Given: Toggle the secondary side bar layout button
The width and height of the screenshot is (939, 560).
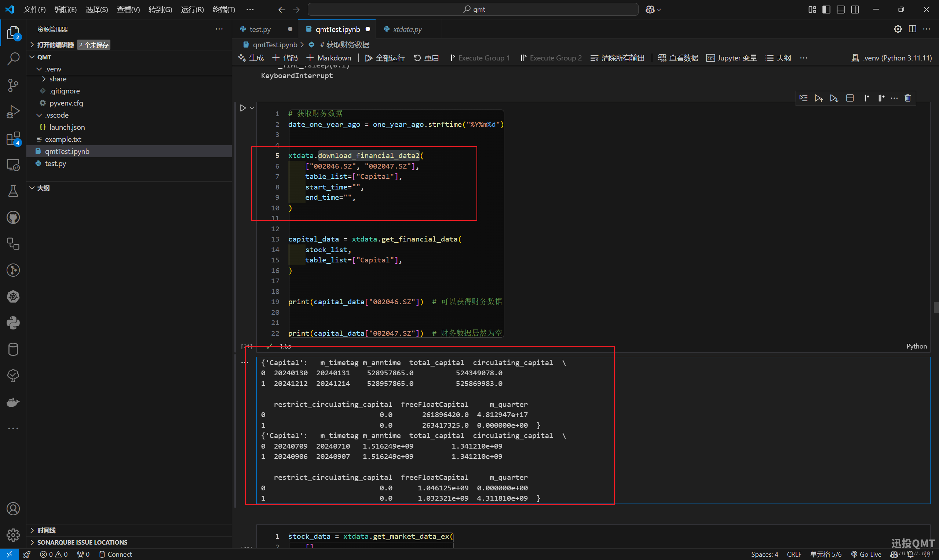Looking at the screenshot, I should 855,10.
